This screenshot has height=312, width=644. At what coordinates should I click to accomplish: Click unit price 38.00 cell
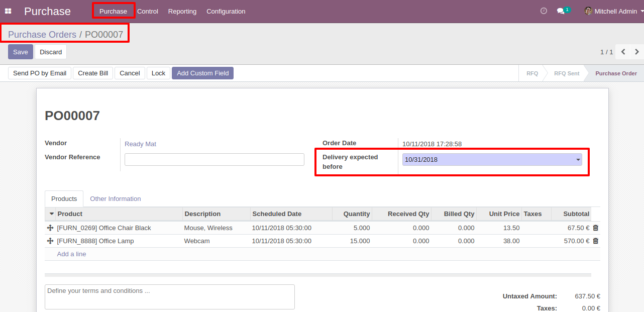[x=499, y=241]
